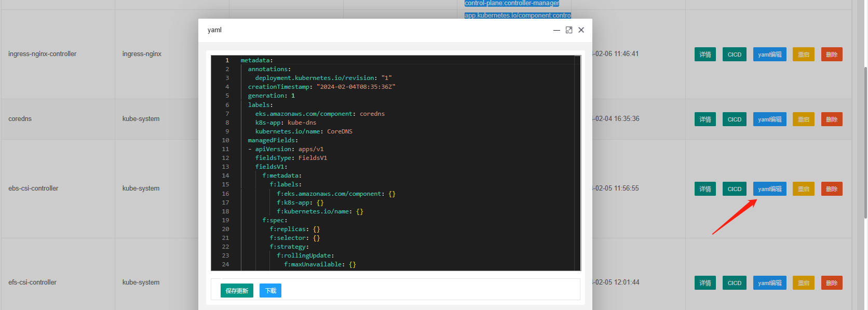The image size is (868, 310).
Task: Open 详情 for ingress-nginx-controller
Action: coord(705,55)
